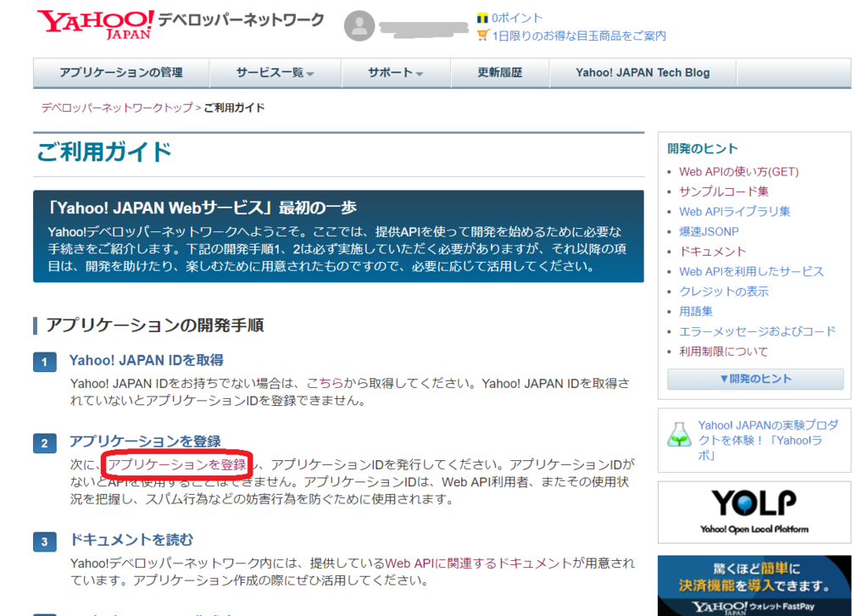Click the Yahoo!ウォレット FastPay banner
The width and height of the screenshot is (868, 616).
[x=753, y=585]
